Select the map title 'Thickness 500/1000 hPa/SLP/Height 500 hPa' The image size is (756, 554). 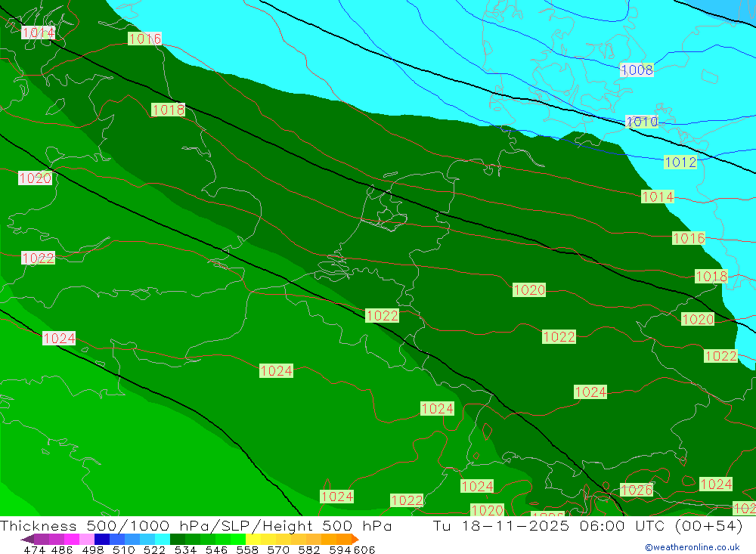click(x=196, y=525)
